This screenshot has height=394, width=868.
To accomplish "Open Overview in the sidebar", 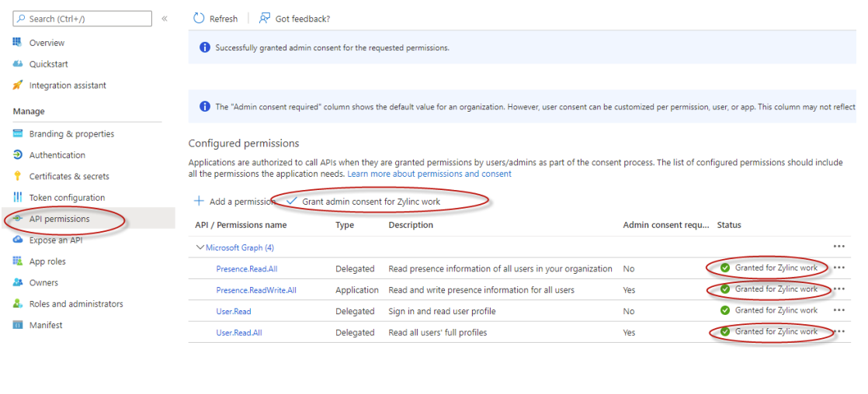I will (x=47, y=43).
